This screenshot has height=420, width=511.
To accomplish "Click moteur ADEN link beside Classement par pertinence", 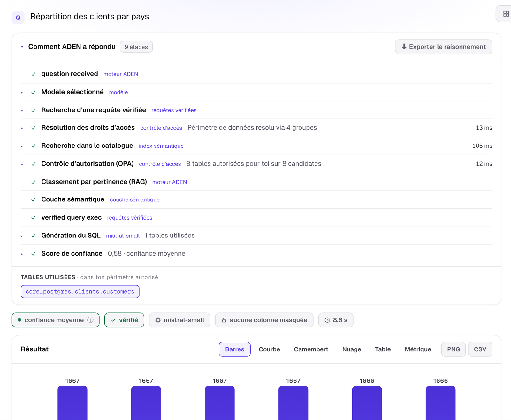I will coord(170,182).
